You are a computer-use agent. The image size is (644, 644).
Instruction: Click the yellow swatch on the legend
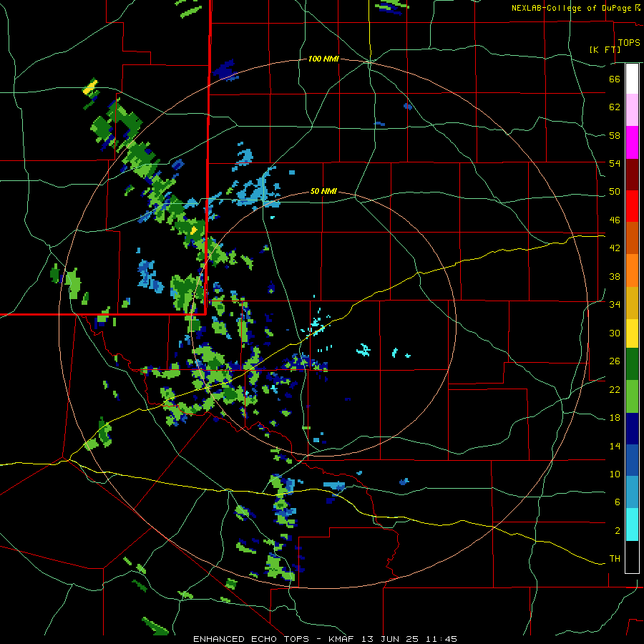pos(632,333)
